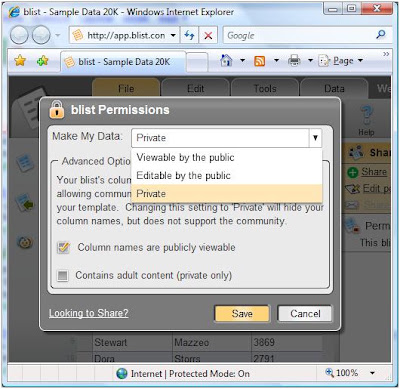This screenshot has width=400, height=389.
Task: Toggle Contains adult content checkbox
Action: pos(63,276)
